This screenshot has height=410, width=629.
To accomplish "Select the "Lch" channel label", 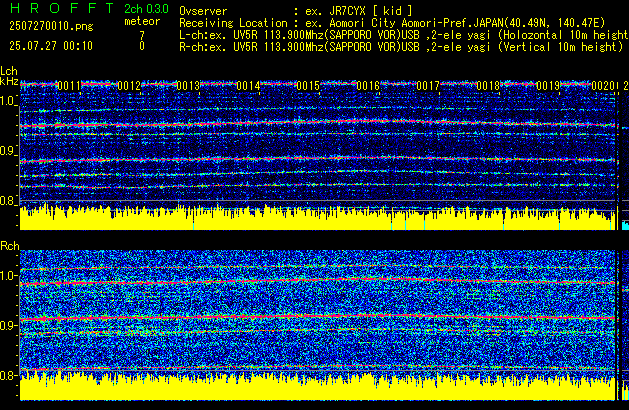I will click(9, 71).
